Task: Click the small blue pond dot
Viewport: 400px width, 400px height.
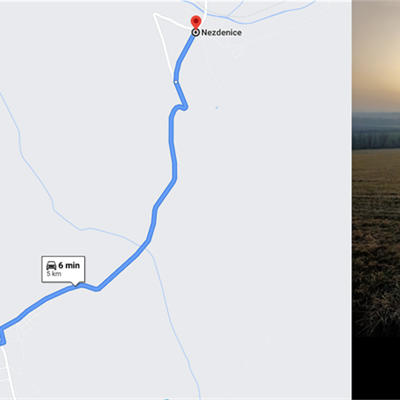Action: (217, 108)
